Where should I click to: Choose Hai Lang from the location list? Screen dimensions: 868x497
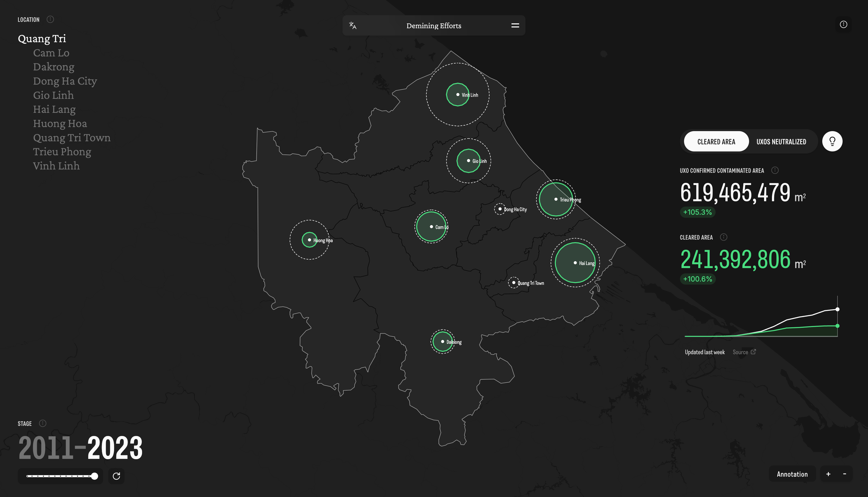click(54, 109)
